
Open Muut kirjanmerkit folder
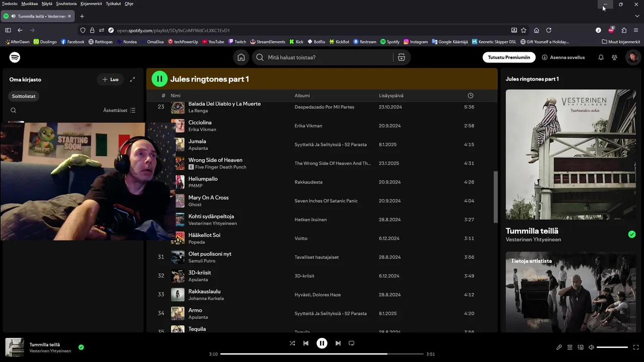click(x=621, y=42)
